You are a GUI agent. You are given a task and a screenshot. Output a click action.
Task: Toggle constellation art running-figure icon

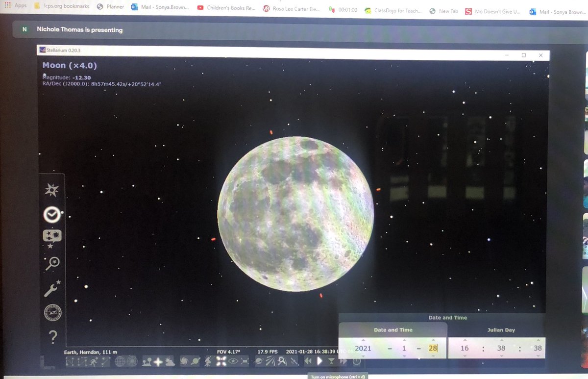point(93,361)
